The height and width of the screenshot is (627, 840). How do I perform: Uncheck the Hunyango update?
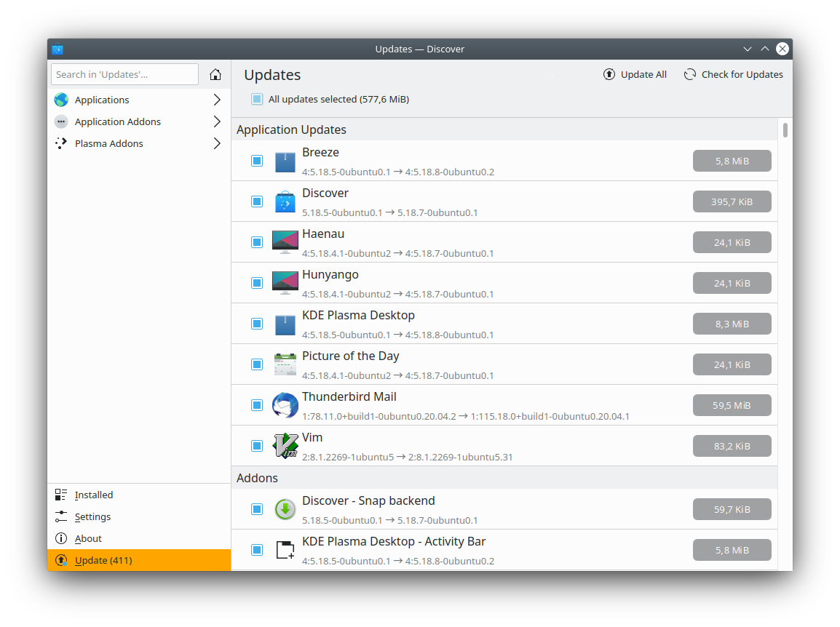(257, 283)
